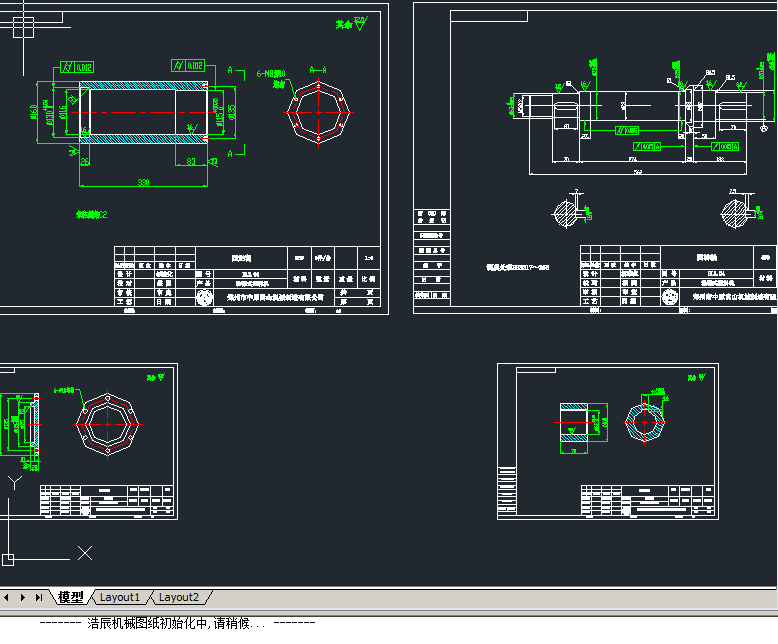
Task: Click the hatched upper wall of the sleeve
Action: [143, 85]
